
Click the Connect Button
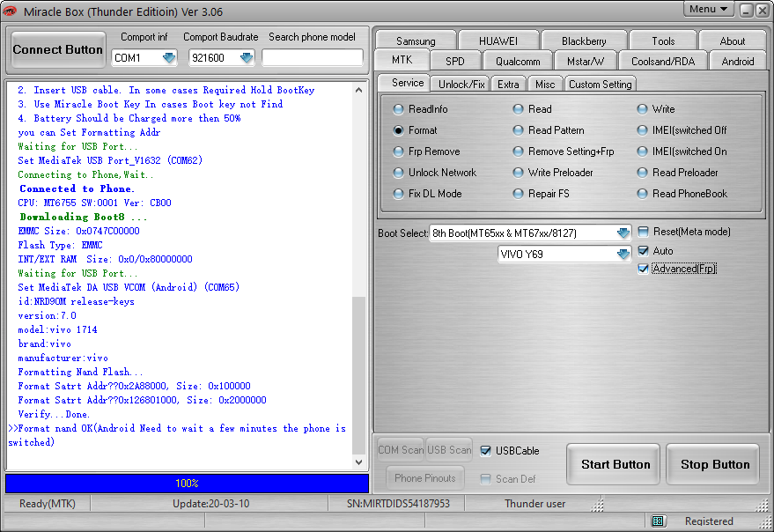coord(58,49)
